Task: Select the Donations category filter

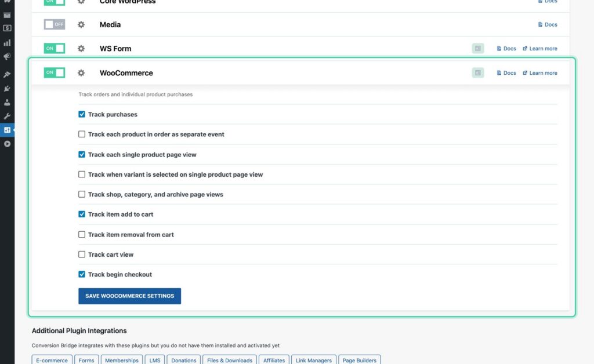Action: 184,360
